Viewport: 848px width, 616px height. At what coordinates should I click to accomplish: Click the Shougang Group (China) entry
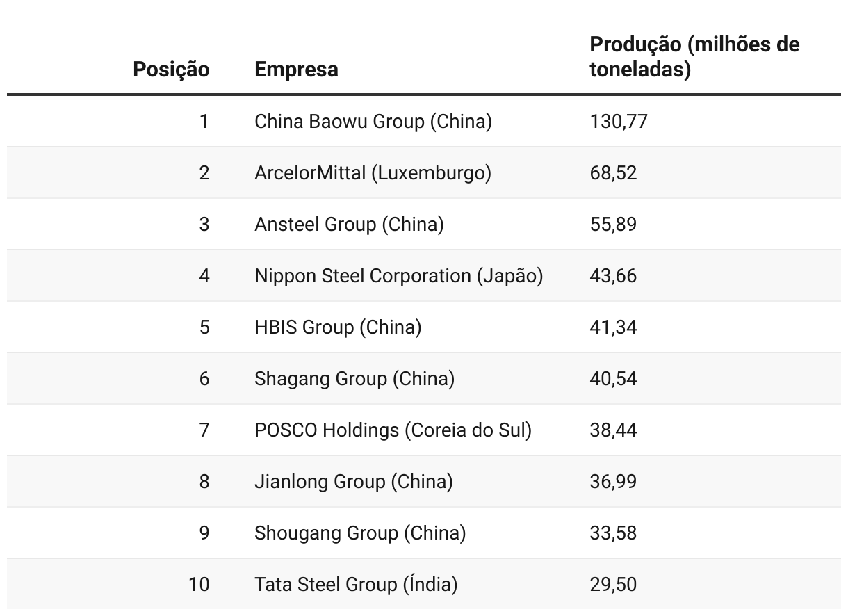360,533
